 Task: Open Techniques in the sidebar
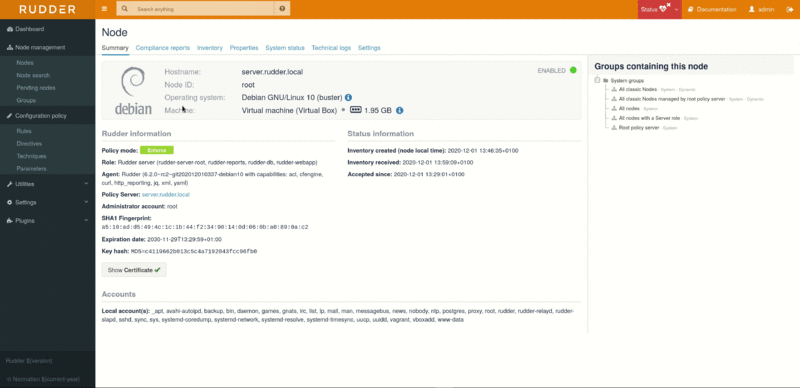(31, 156)
